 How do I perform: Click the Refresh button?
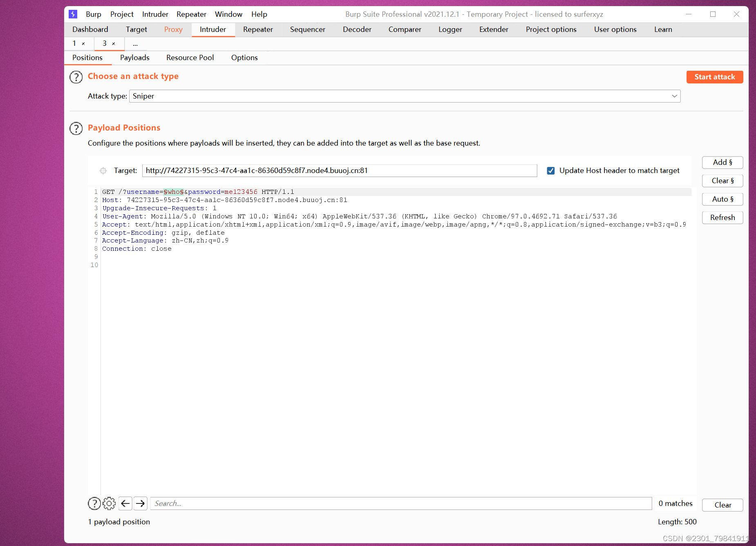tap(722, 217)
